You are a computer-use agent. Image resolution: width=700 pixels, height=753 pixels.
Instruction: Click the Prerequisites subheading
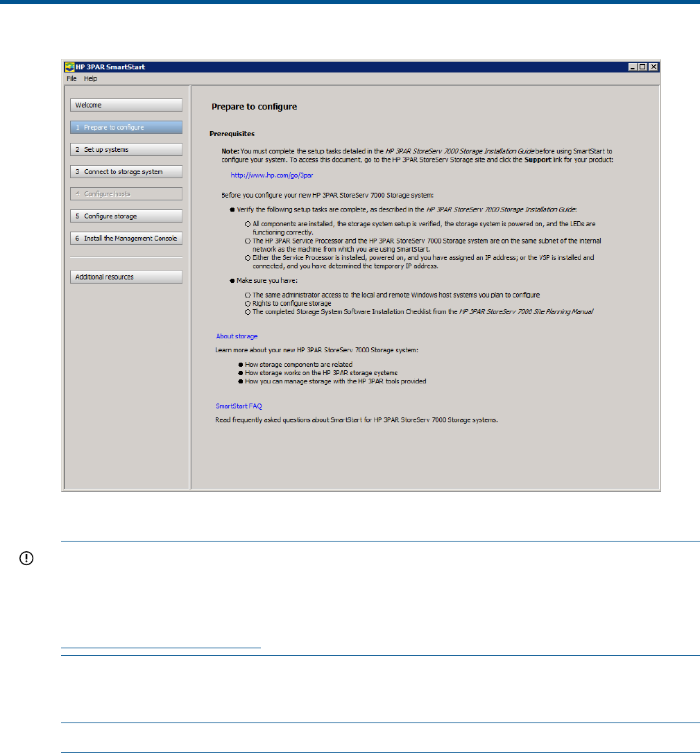232,134
